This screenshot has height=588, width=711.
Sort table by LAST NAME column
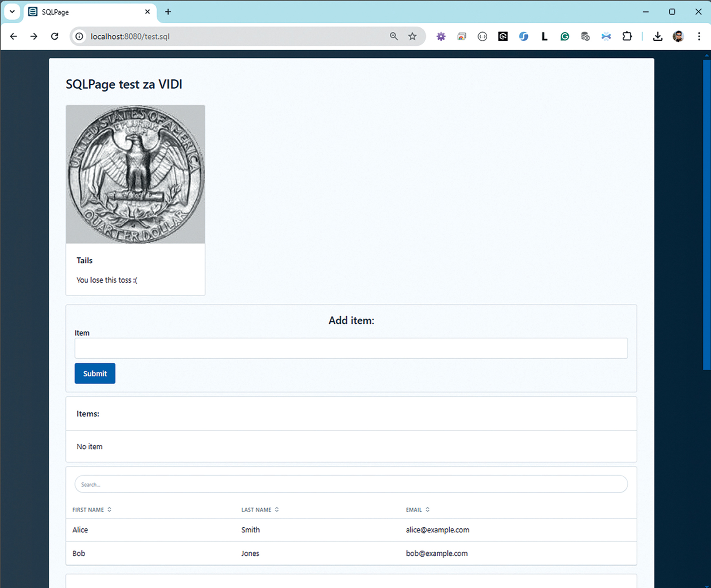[260, 510]
